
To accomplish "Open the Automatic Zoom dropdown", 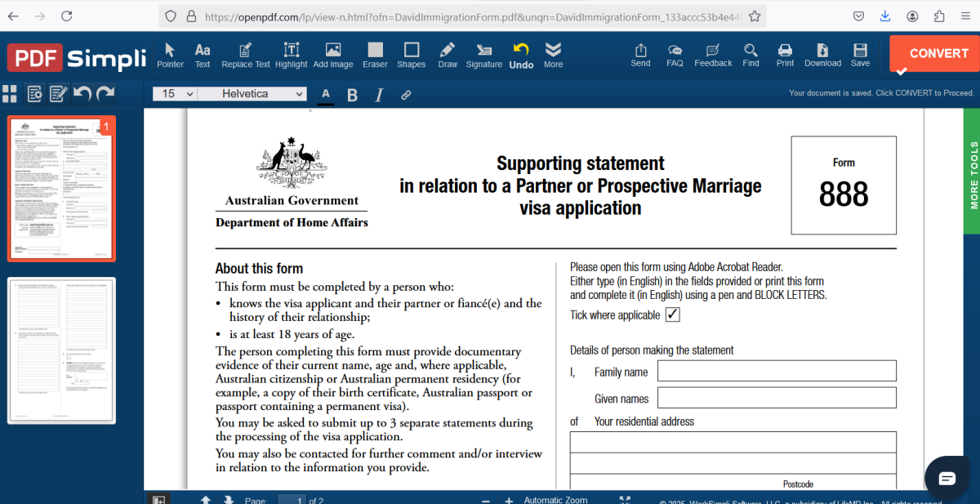I will coord(555,499).
